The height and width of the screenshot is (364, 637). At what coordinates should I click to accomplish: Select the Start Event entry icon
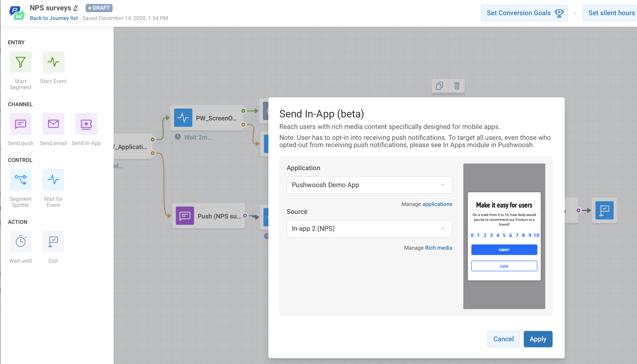click(x=53, y=62)
